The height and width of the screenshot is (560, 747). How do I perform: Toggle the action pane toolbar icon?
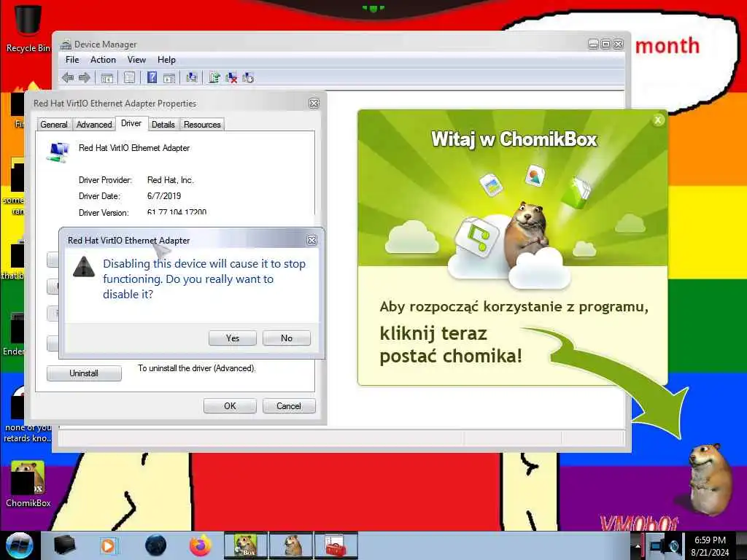(169, 77)
